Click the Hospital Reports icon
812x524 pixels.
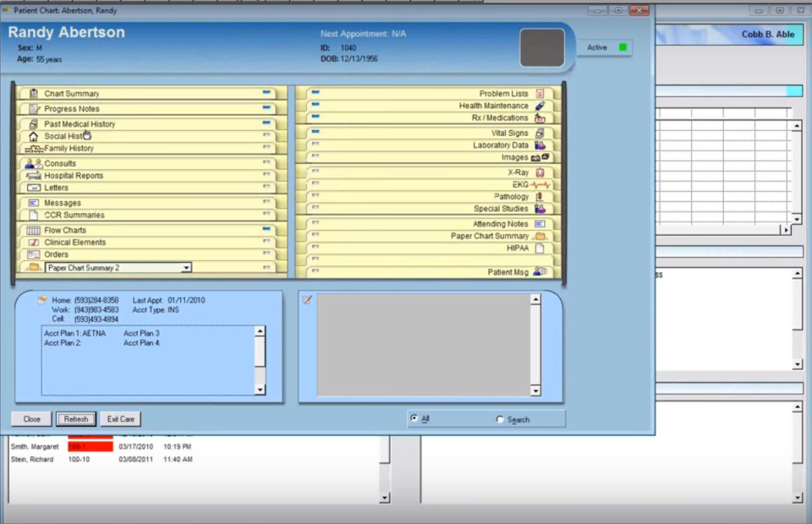click(34, 176)
